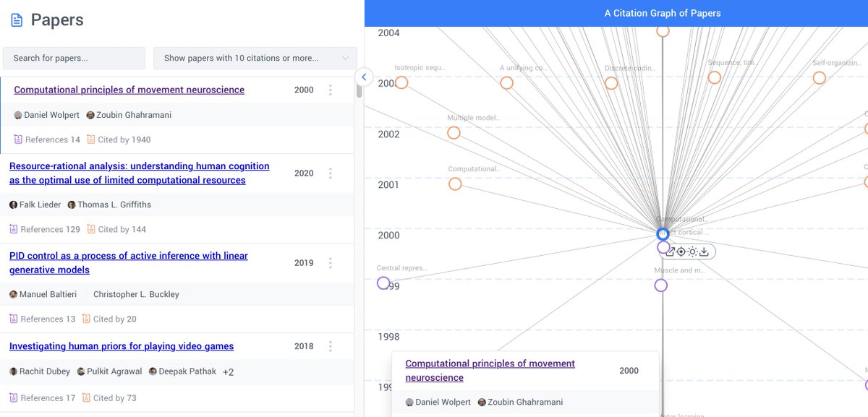This screenshot has width=868, height=417.
Task: Open options menu for Computational principles of movement neuroscience
Action: [x=331, y=90]
